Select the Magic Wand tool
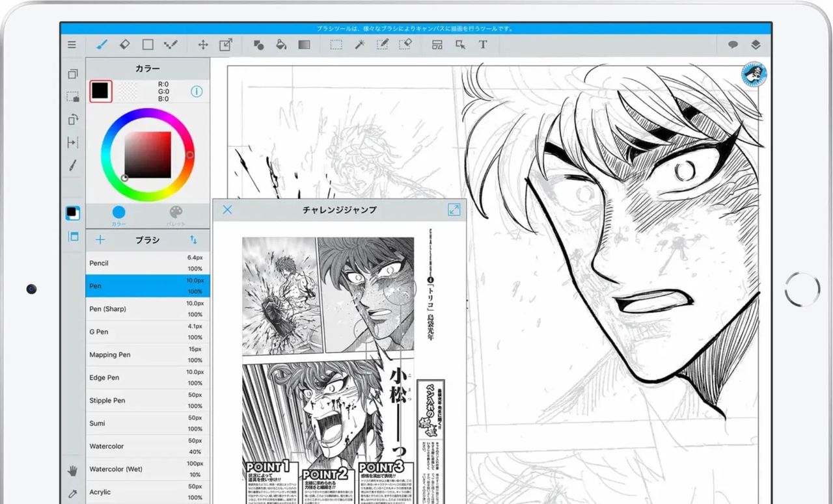The image size is (833, 504). point(359,45)
